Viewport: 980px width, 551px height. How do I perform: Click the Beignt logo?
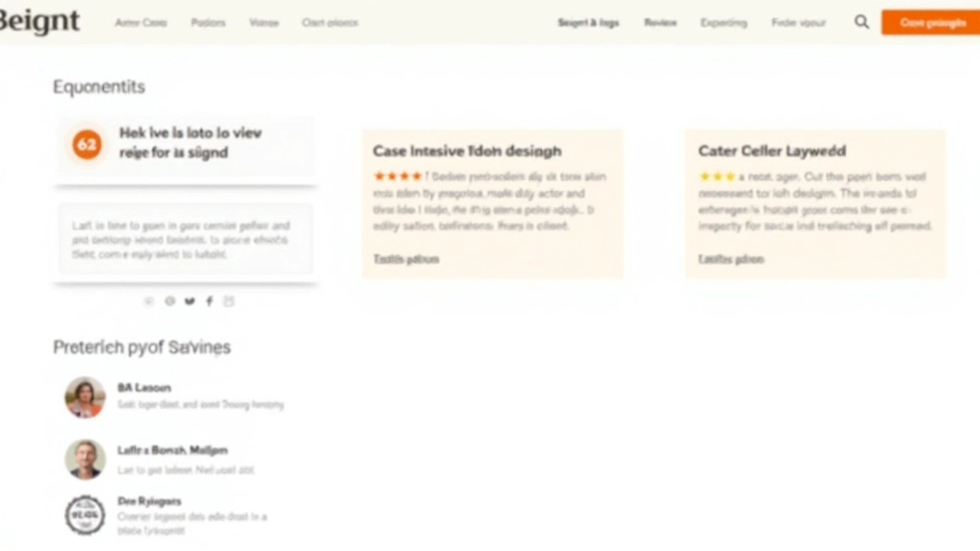[38, 19]
